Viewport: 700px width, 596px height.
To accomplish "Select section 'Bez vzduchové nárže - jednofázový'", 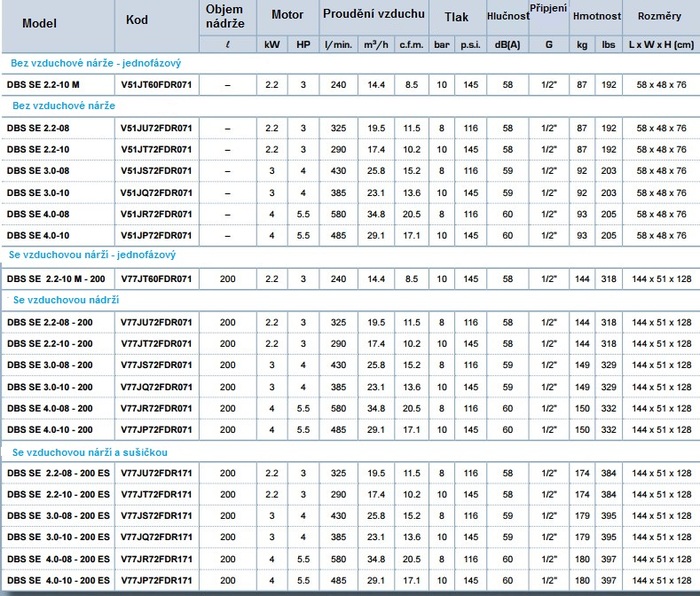I will [x=96, y=63].
